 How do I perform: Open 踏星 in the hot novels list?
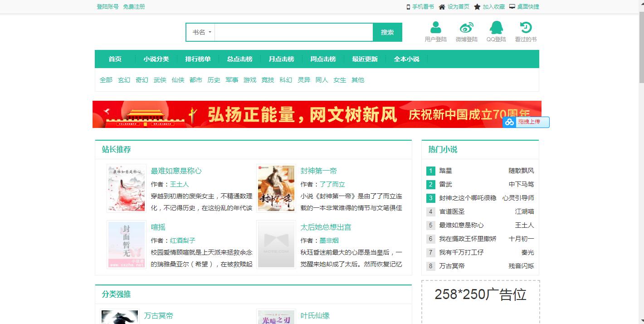(446, 171)
